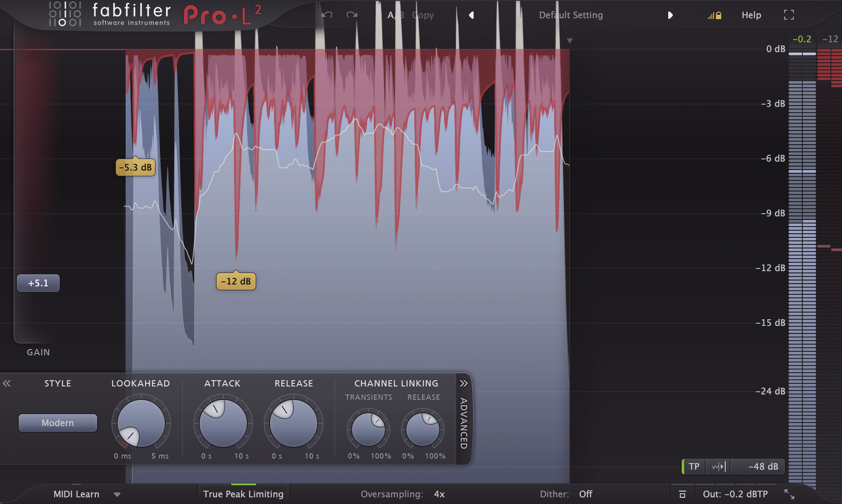Click the TRANSIENTS label
This screenshot has width=842, height=504.
coord(369,397)
